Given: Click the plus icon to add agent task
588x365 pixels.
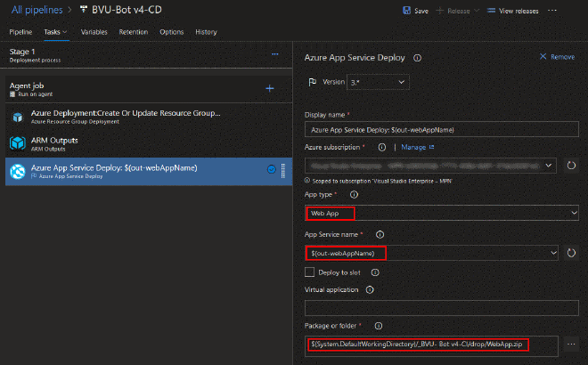Looking at the screenshot, I should [x=270, y=88].
